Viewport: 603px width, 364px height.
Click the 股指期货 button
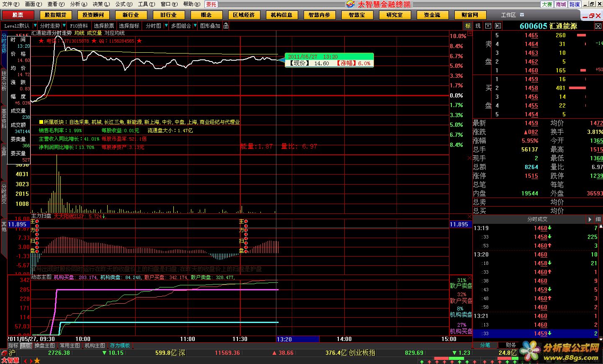click(55, 15)
